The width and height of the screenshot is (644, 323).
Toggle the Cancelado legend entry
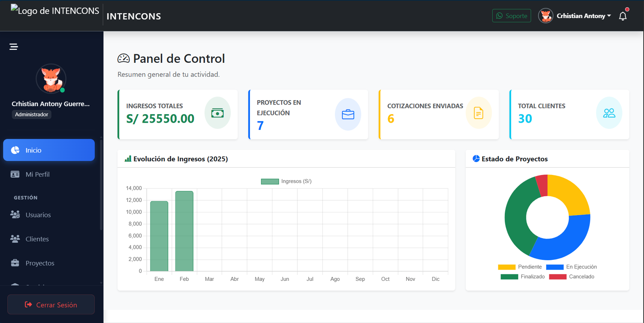coord(572,277)
